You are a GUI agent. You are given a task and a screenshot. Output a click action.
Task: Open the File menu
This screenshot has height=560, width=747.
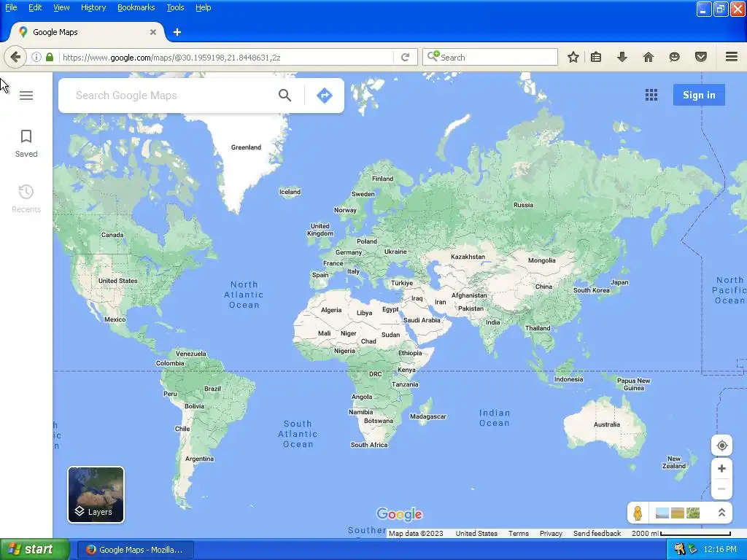click(11, 7)
